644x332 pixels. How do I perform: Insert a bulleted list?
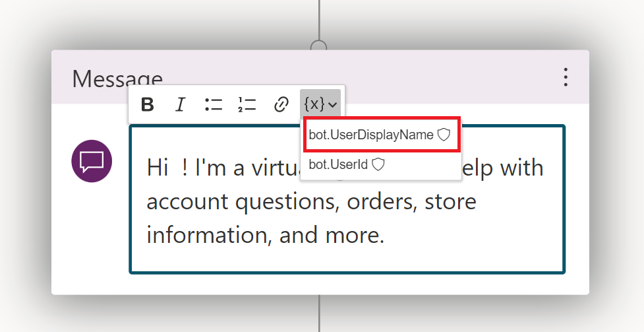point(214,104)
